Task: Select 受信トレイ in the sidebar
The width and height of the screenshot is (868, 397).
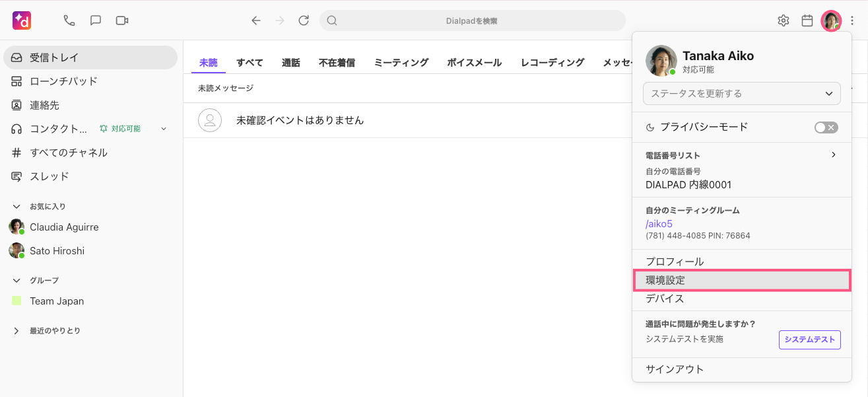Action: (90, 57)
